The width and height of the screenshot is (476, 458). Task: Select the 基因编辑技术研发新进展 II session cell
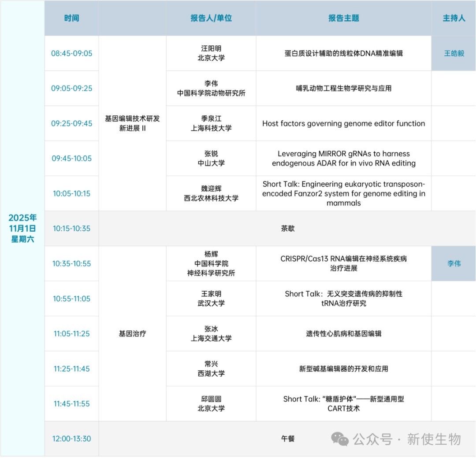[132, 123]
